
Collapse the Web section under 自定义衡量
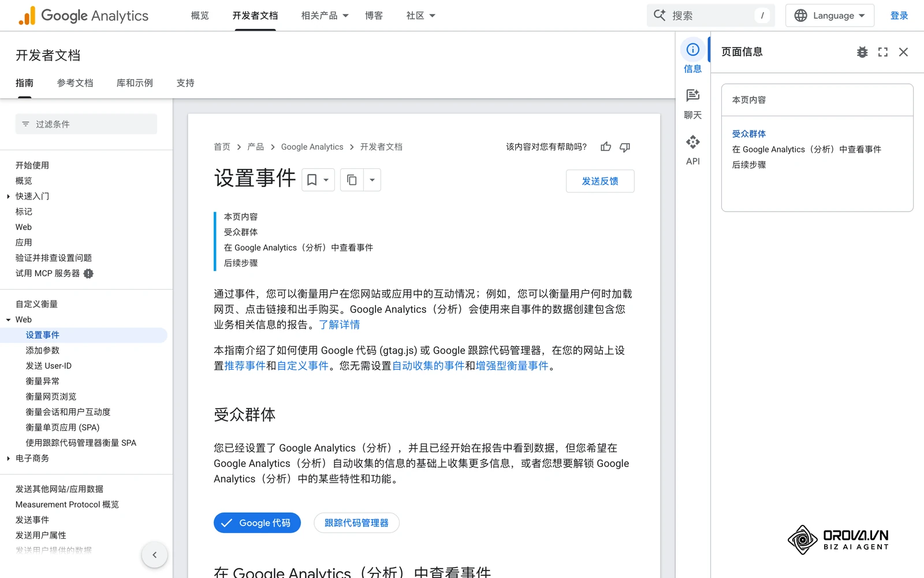pyautogui.click(x=9, y=320)
